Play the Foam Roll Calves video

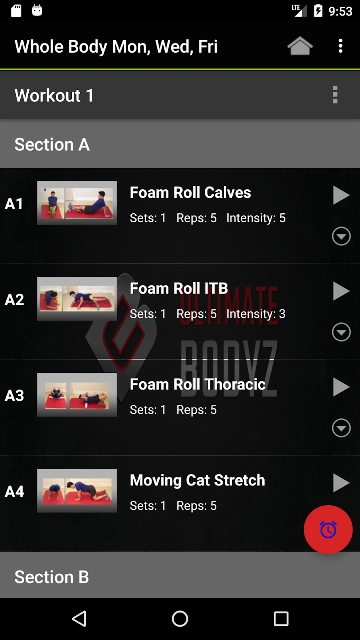[x=341, y=195]
